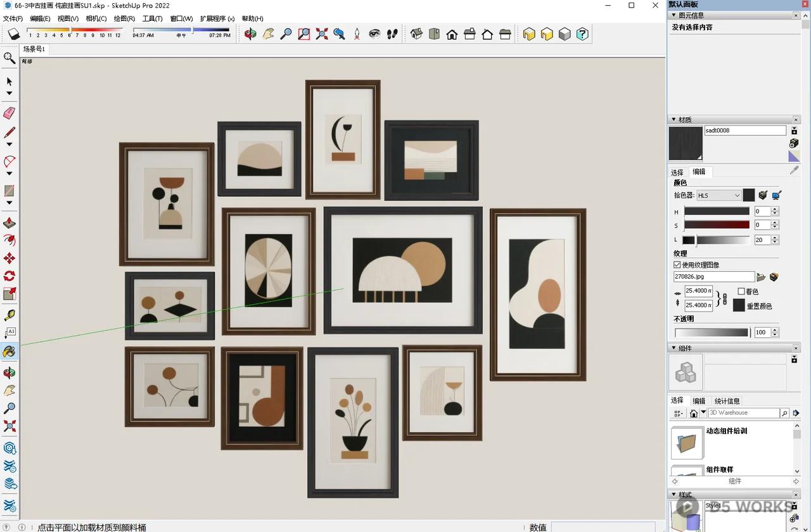Adjust the 不透明 opacity slider

pos(712,332)
